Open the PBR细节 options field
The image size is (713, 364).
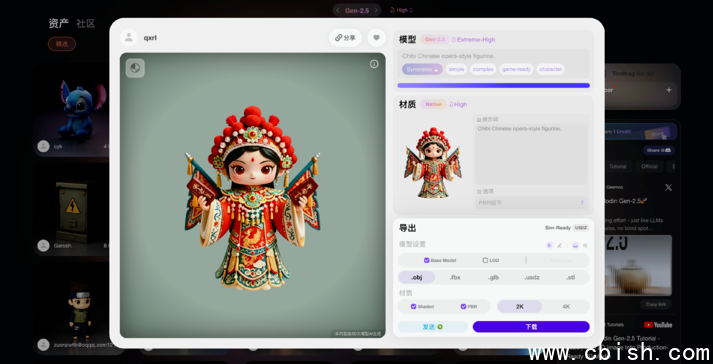tap(531, 202)
